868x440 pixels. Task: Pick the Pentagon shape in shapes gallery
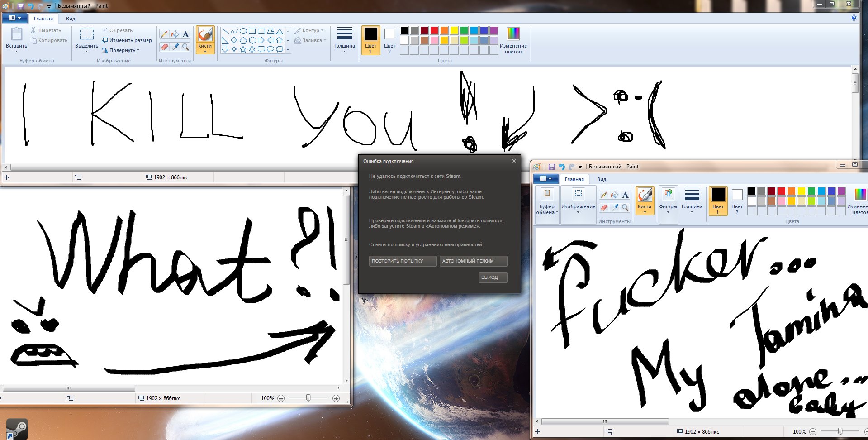[243, 40]
